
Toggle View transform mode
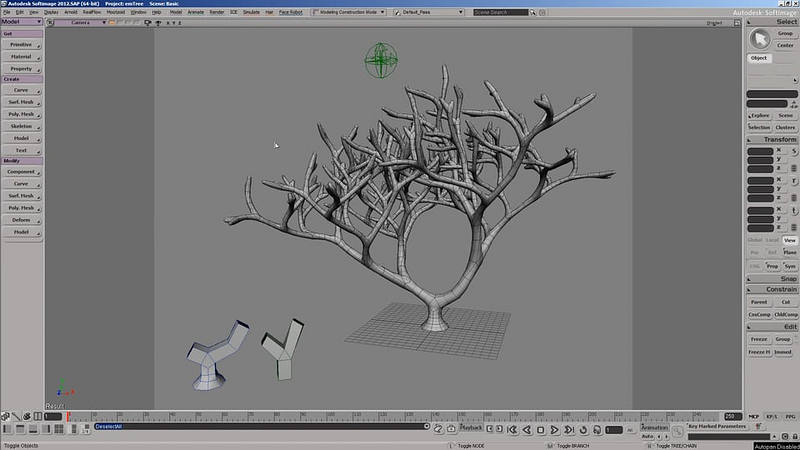coord(790,241)
